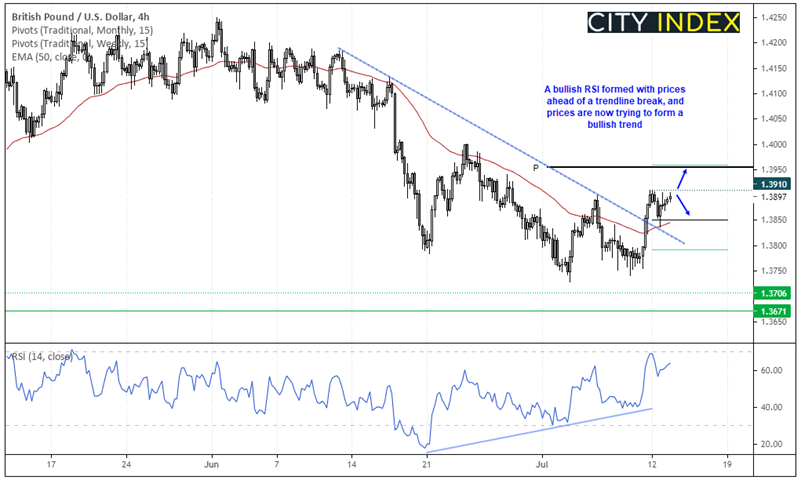
Task: Select the green 1.3706 price tag
Action: (769, 293)
